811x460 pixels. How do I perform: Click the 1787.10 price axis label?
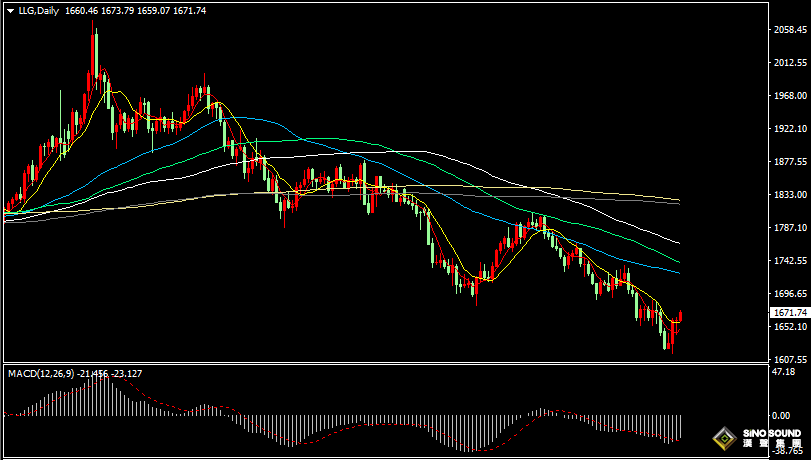790,228
